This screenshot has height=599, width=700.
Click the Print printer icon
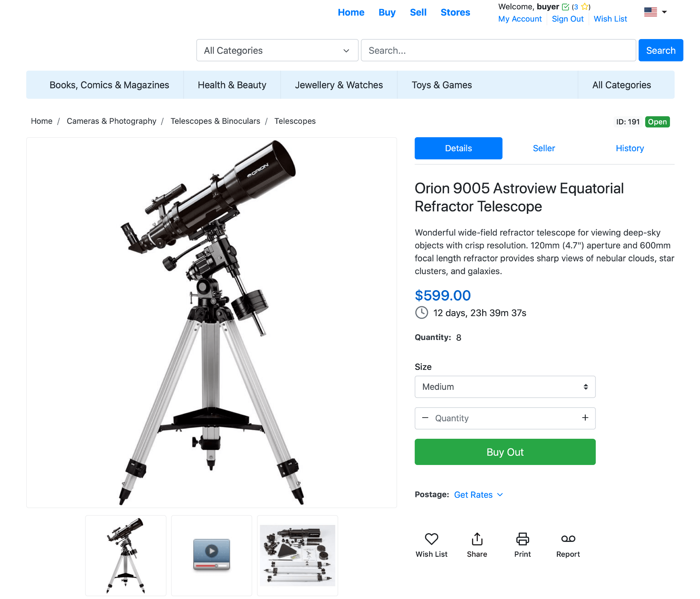[522, 539]
